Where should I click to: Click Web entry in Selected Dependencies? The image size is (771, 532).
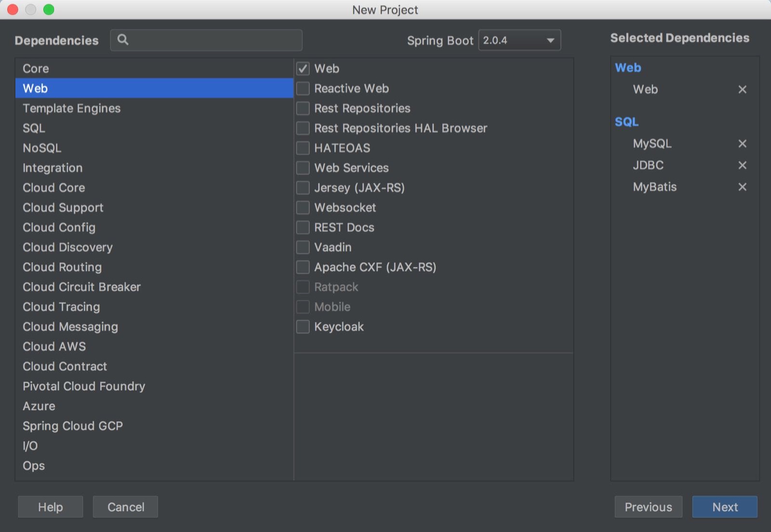(645, 90)
